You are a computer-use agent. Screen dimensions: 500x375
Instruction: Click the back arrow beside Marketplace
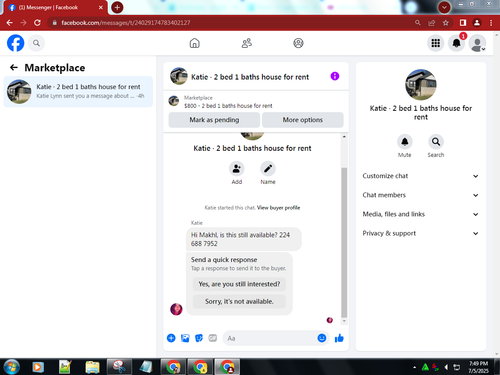click(x=14, y=68)
